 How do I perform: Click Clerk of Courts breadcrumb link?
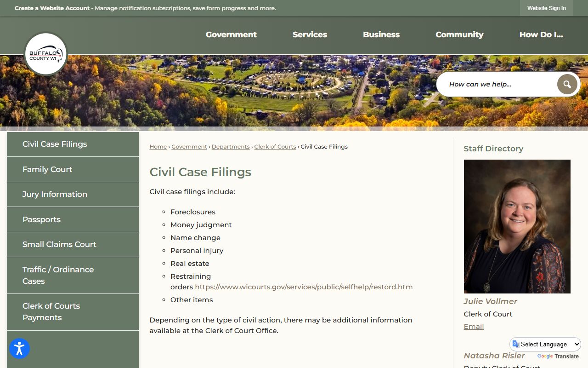[275, 147]
